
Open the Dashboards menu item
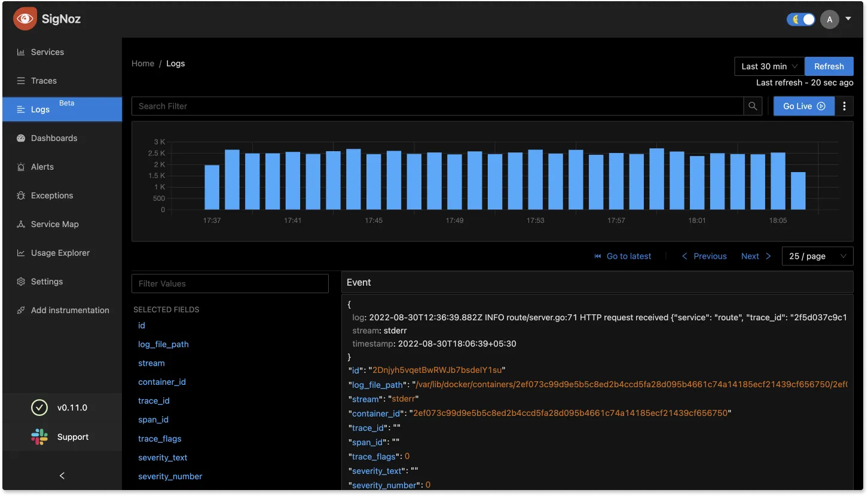54,138
